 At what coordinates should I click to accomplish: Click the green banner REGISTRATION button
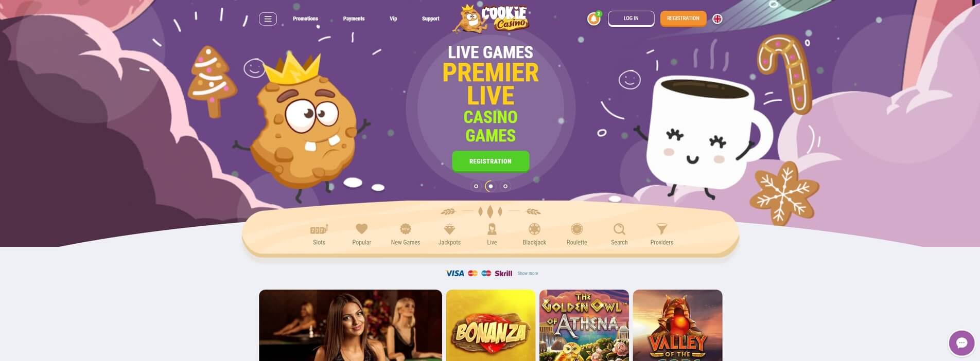pos(491,161)
